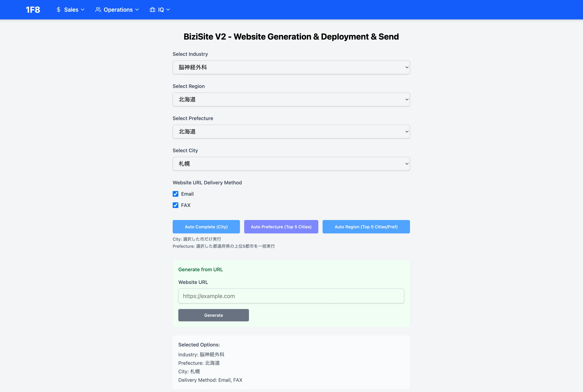The width and height of the screenshot is (583, 392).
Task: Uncheck the FAX delivery checkbox
Action: click(176, 205)
